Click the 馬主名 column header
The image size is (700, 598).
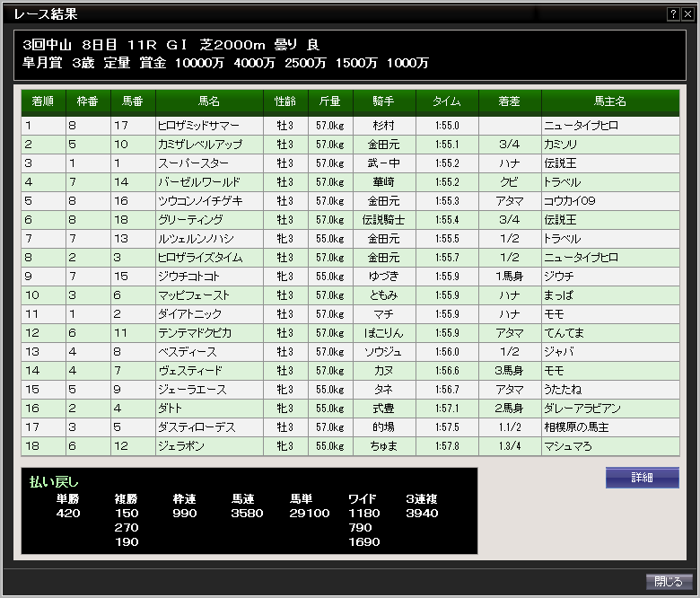(x=610, y=101)
